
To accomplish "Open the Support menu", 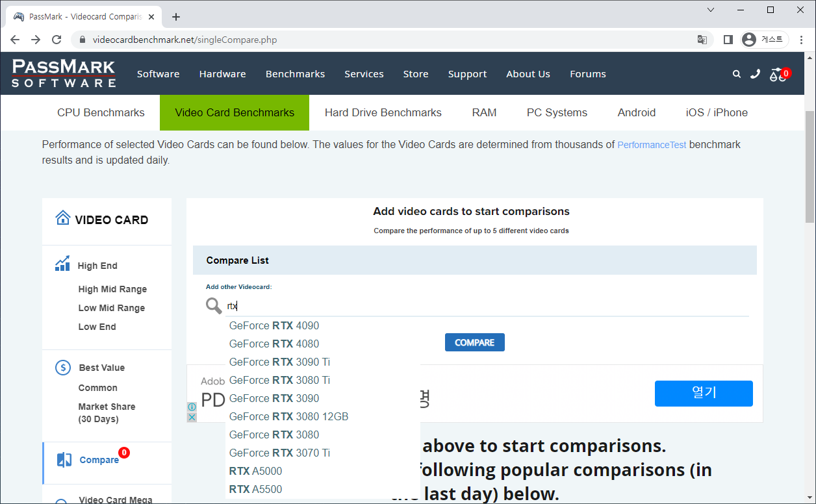I will [x=467, y=74].
